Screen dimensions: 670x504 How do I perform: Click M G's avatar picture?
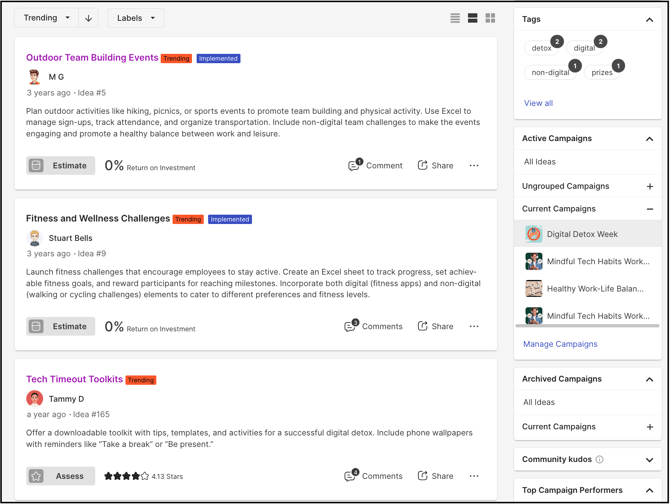coord(34,77)
